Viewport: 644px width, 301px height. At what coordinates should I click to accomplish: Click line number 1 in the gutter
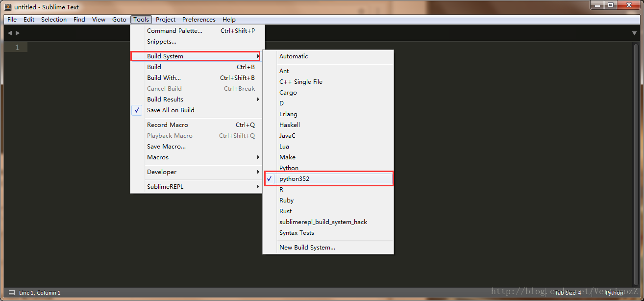pyautogui.click(x=17, y=48)
